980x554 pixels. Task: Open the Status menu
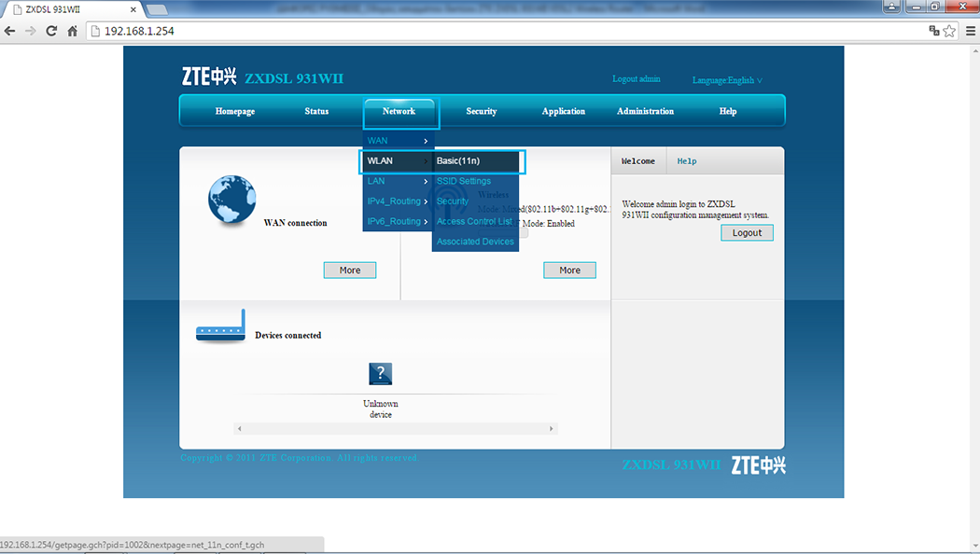point(316,111)
